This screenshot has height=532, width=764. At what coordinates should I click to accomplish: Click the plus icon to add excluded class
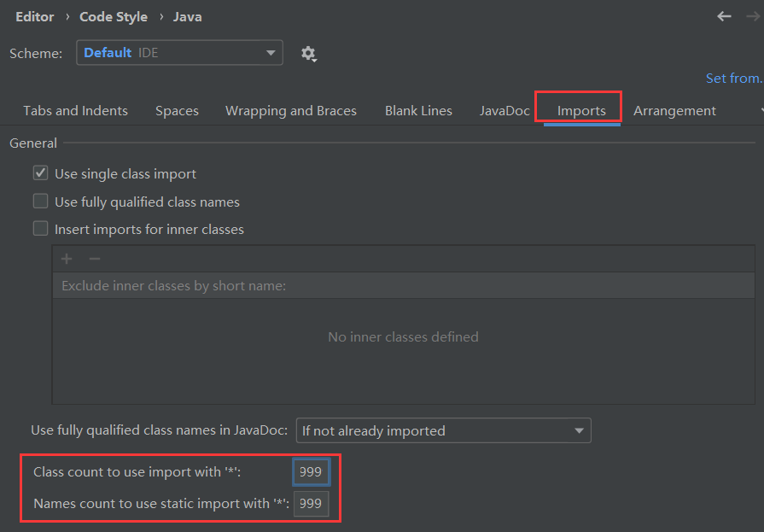(67, 259)
